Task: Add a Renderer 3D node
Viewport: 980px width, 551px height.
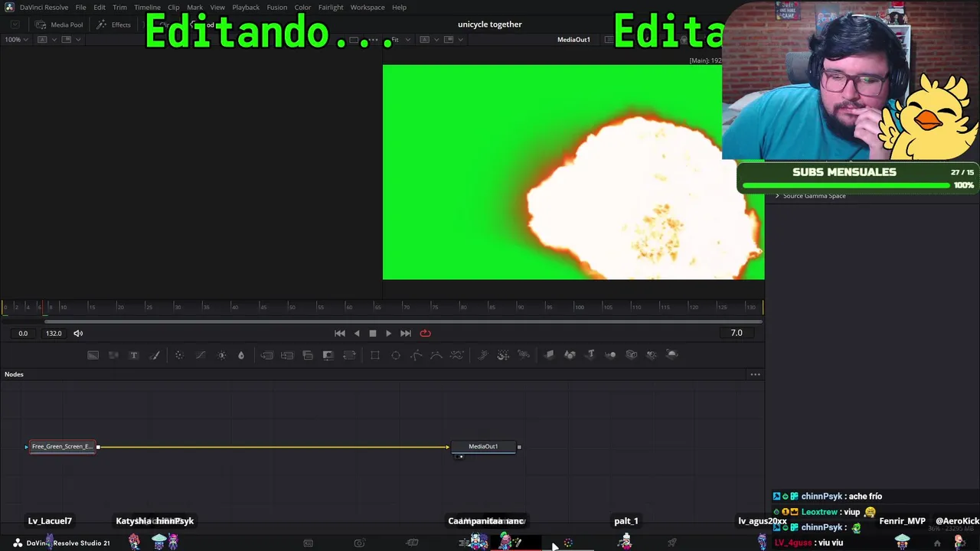Action: (672, 354)
